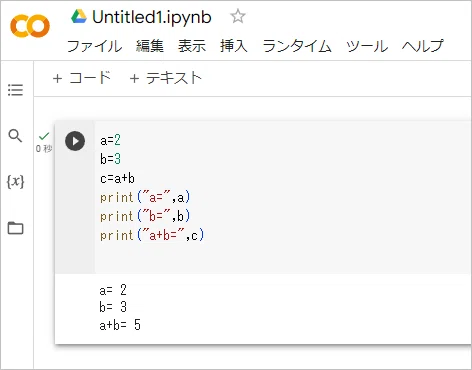Rename the notebook title Untitled1.ipynb
The image size is (472, 370).
[x=152, y=17]
